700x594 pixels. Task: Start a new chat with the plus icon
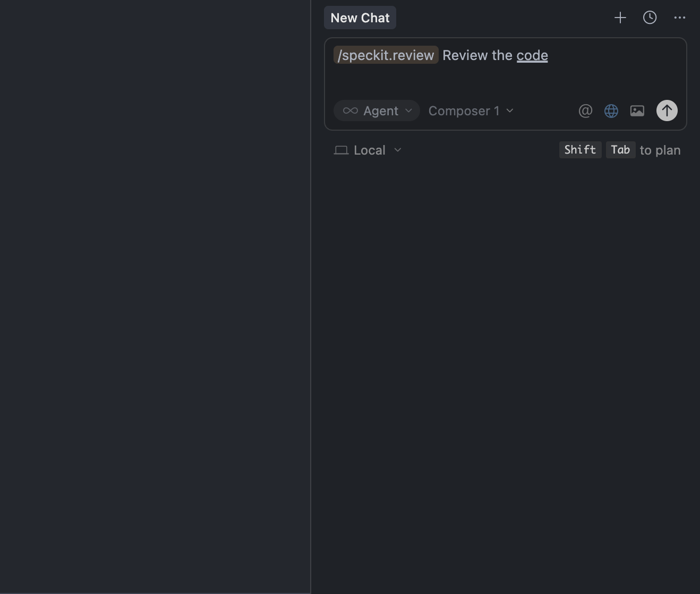coord(620,18)
